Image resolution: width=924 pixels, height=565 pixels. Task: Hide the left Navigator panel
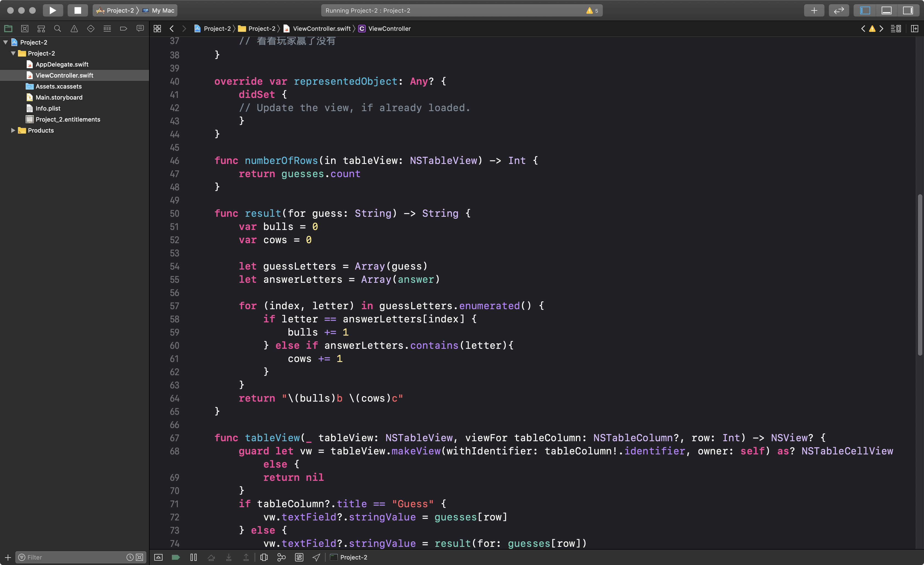pyautogui.click(x=865, y=10)
